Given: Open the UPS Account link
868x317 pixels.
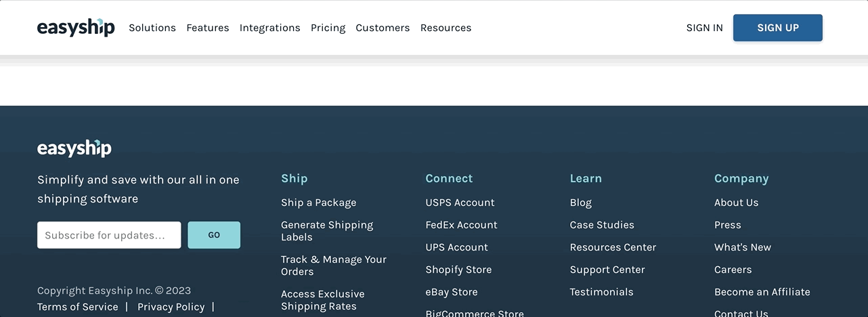Looking at the screenshot, I should (456, 247).
